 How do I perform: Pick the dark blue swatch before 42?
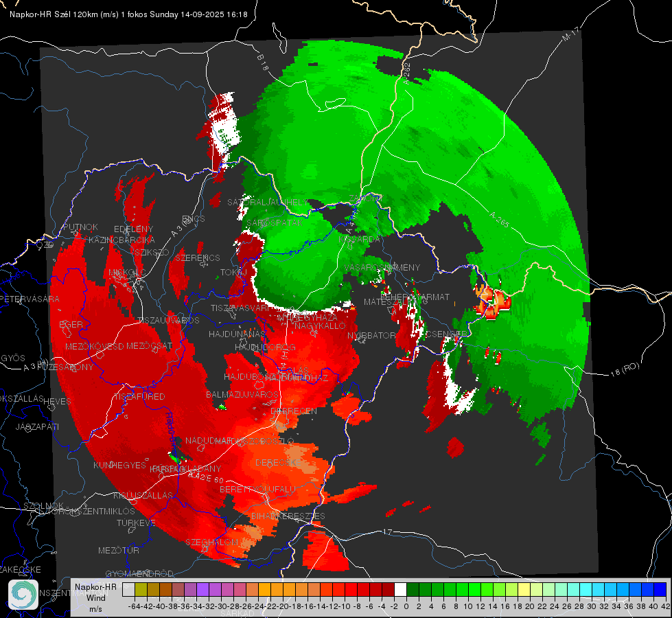660,589
